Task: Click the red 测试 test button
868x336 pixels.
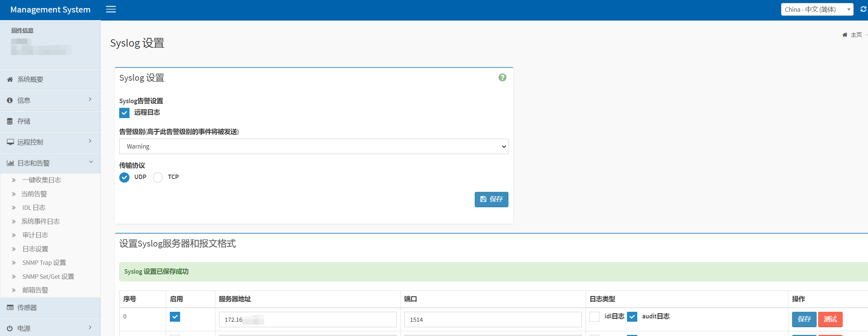Action: click(830, 319)
